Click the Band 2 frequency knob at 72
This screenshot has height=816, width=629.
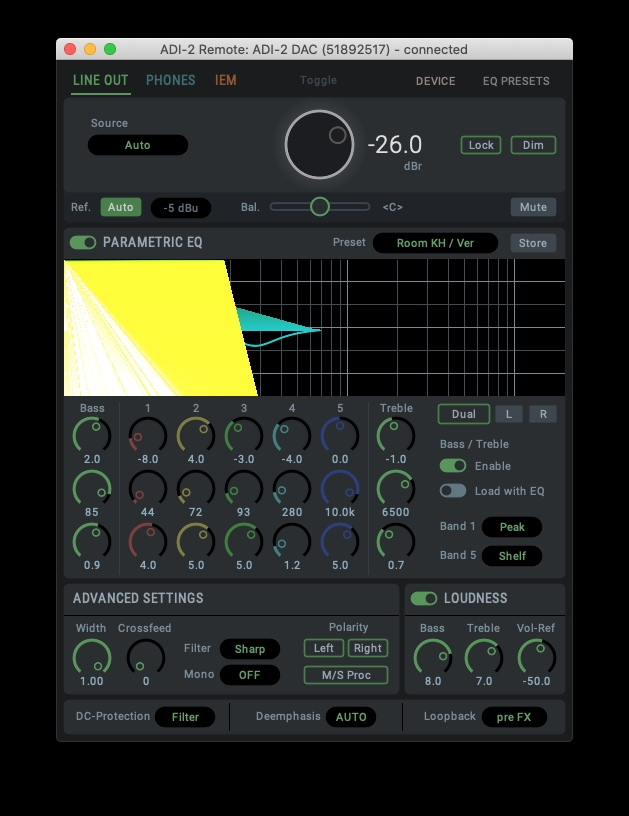(x=196, y=488)
